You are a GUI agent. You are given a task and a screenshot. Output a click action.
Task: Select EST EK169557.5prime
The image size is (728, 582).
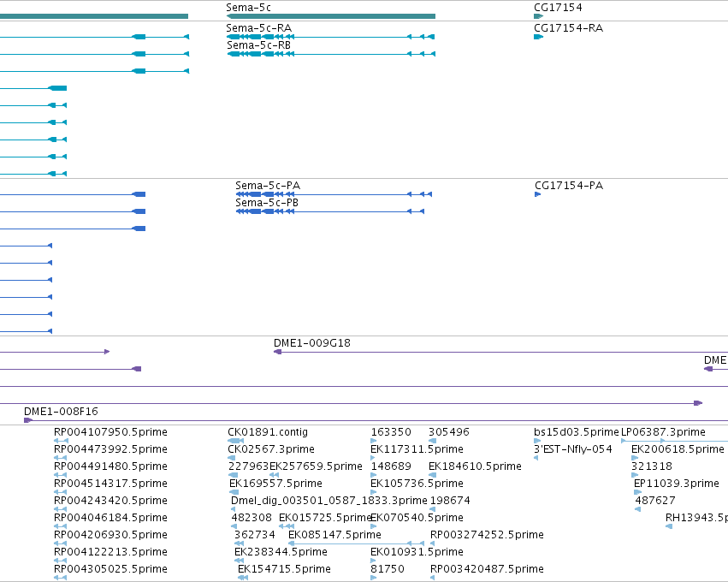tap(275, 484)
